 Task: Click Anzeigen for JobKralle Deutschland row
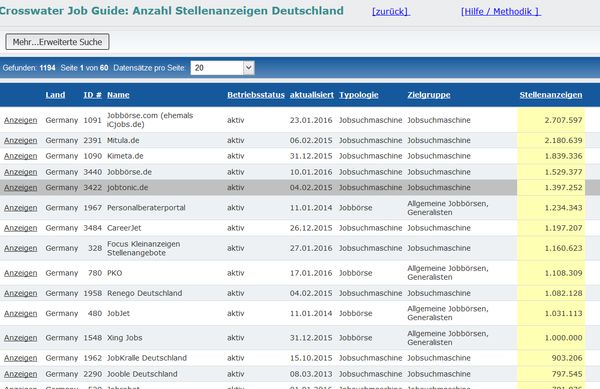pos(21,358)
